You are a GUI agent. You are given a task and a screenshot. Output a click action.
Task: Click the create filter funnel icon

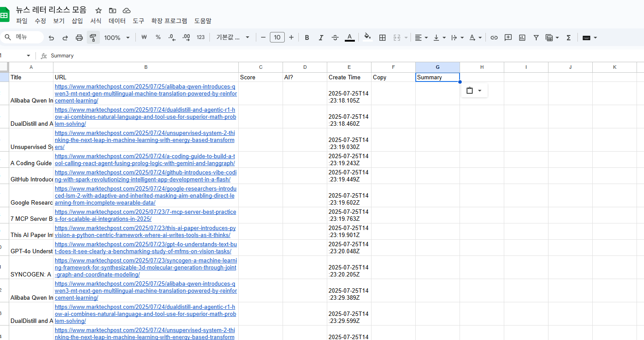[x=536, y=38]
